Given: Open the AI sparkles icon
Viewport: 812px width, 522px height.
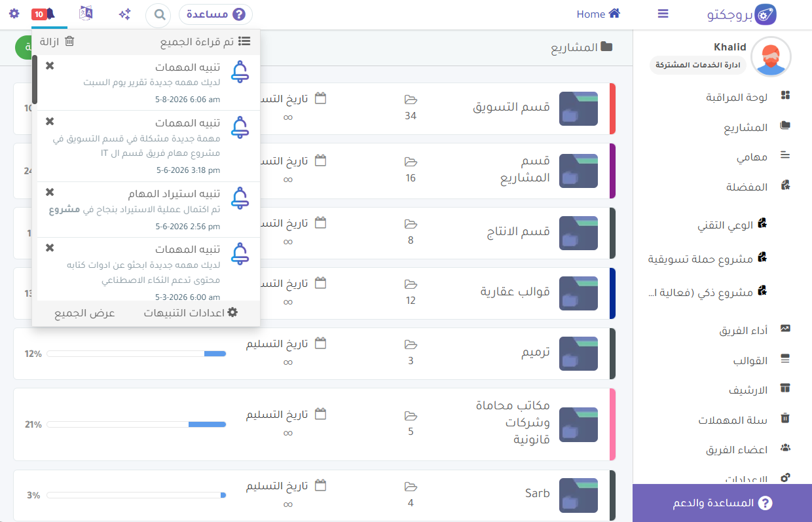Looking at the screenshot, I should coord(124,14).
